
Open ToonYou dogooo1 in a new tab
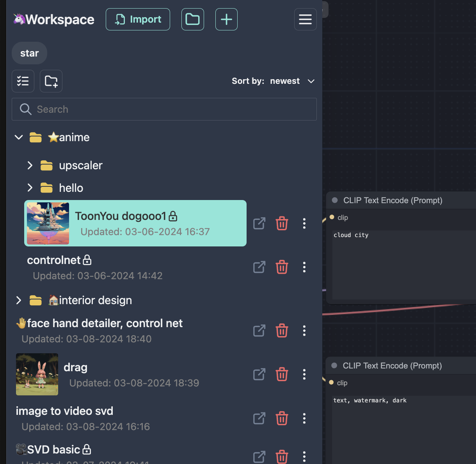point(259,223)
